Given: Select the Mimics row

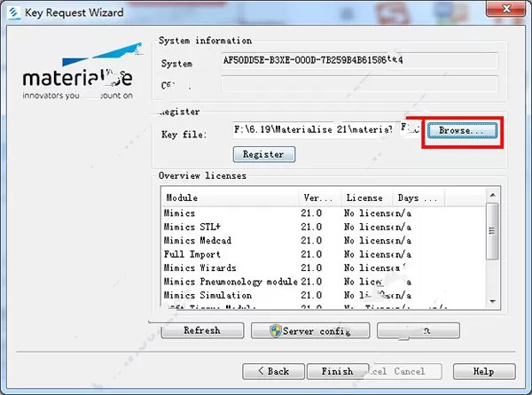Looking at the screenshot, I should (324, 213).
